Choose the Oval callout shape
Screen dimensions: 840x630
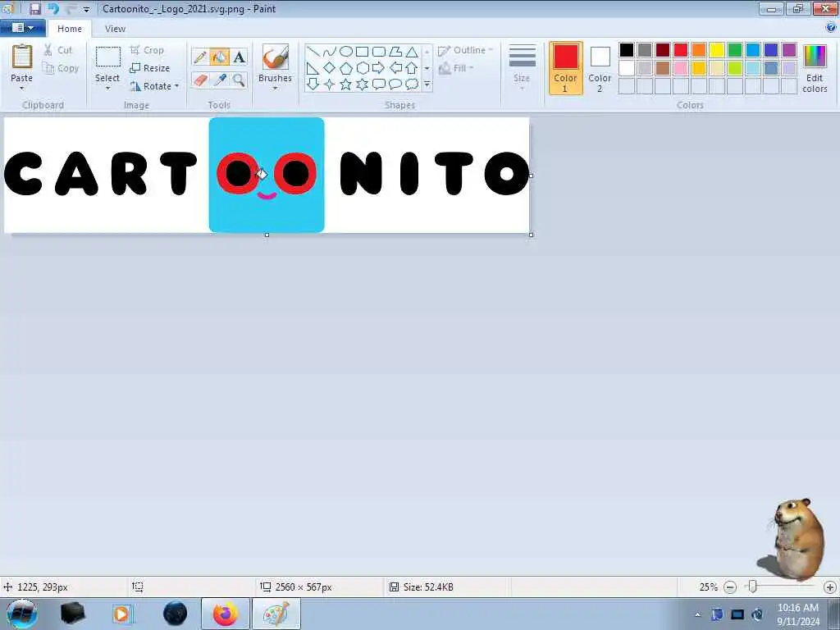click(x=395, y=84)
